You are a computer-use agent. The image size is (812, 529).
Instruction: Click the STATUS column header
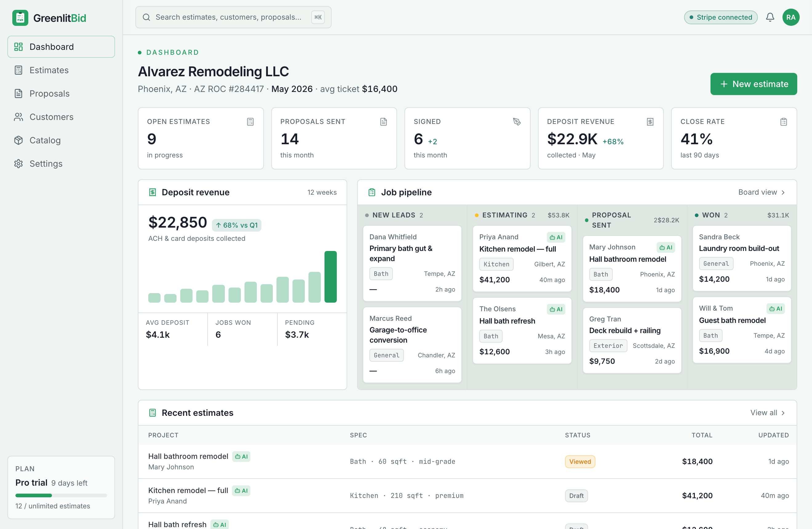click(x=577, y=435)
